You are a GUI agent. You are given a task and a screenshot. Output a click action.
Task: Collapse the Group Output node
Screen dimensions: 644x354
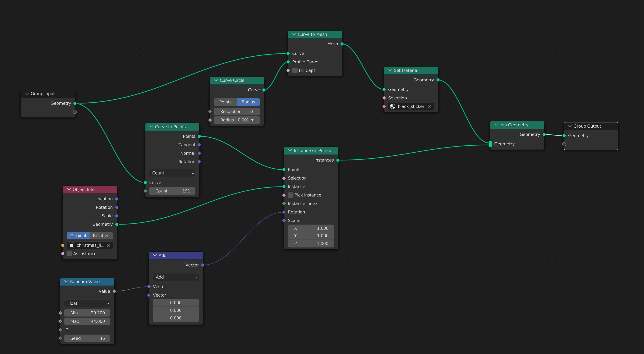click(570, 126)
